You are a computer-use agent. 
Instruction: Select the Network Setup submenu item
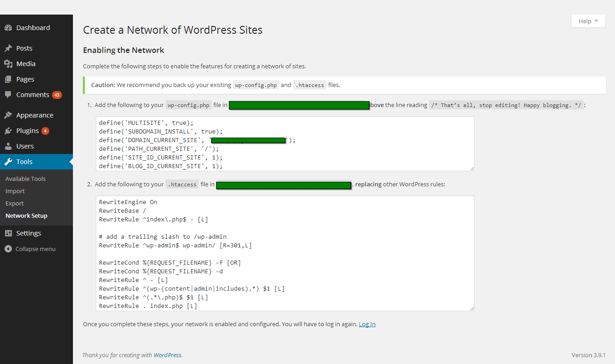coord(26,215)
